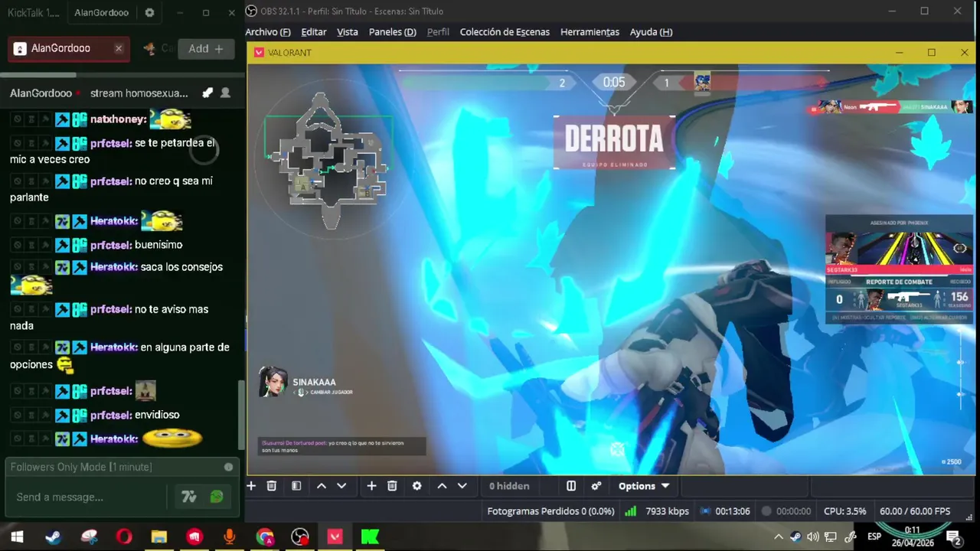980x551 pixels.
Task: Open KickTalk settings gear
Action: [149, 13]
